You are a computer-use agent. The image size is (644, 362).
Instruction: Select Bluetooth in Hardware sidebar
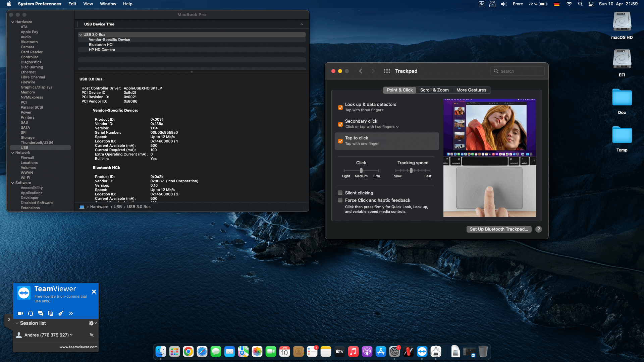point(29,42)
